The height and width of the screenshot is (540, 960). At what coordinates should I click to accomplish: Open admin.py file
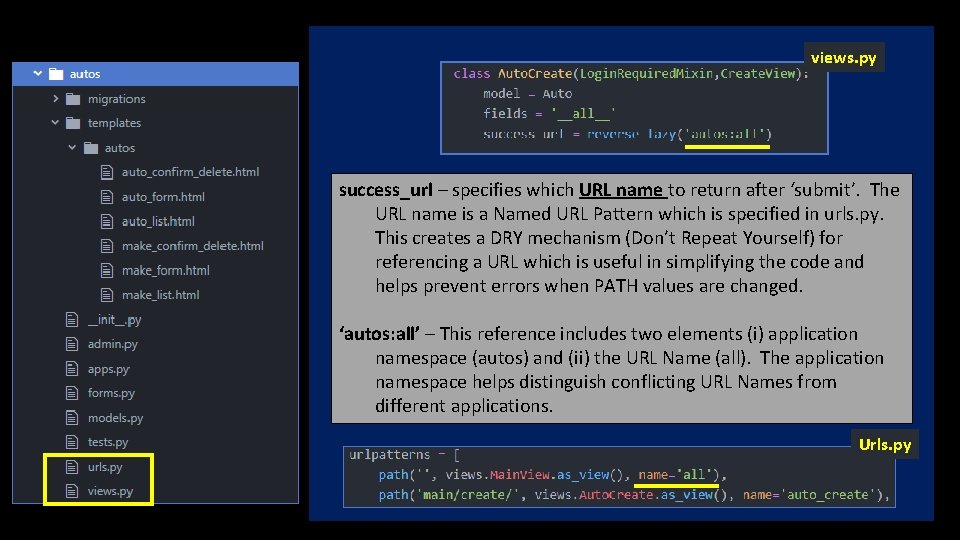click(x=113, y=344)
